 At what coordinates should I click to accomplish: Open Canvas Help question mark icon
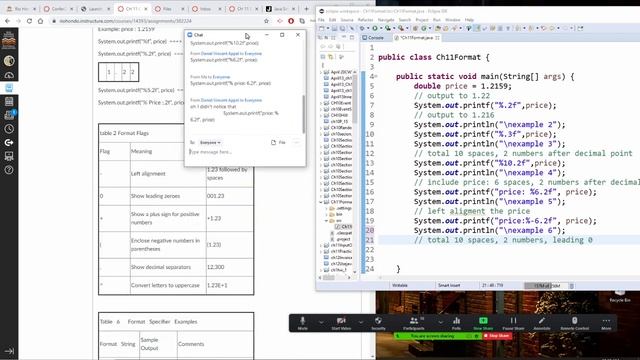9,170
